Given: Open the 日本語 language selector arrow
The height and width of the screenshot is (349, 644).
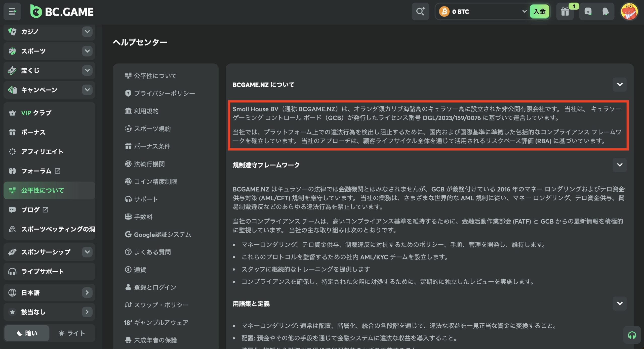Looking at the screenshot, I should click(x=87, y=293).
